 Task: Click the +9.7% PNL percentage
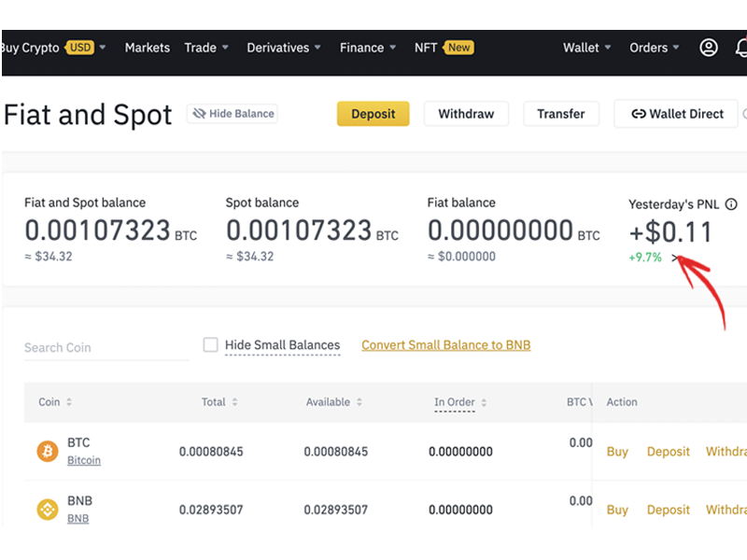pos(645,258)
